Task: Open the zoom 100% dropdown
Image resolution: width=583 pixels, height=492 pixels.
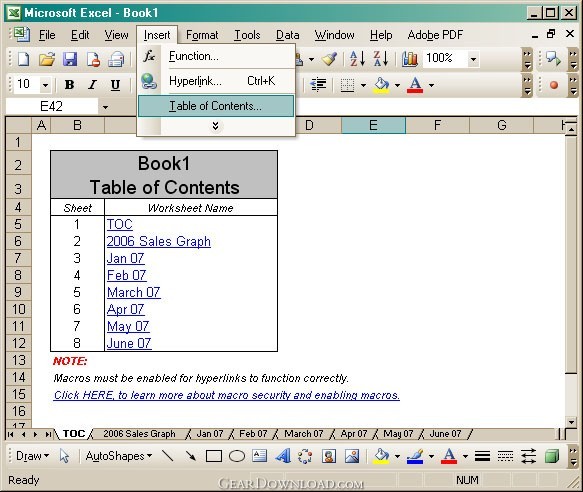Action: [473, 59]
